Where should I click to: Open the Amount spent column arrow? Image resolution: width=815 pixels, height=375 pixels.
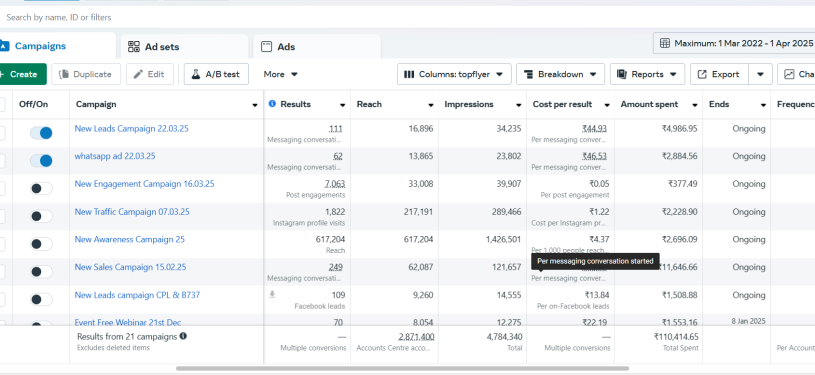(x=694, y=105)
